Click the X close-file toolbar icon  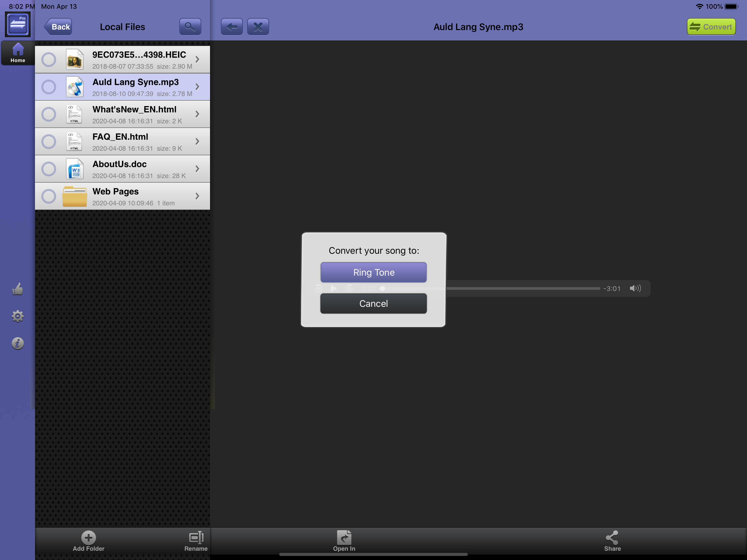(x=258, y=27)
